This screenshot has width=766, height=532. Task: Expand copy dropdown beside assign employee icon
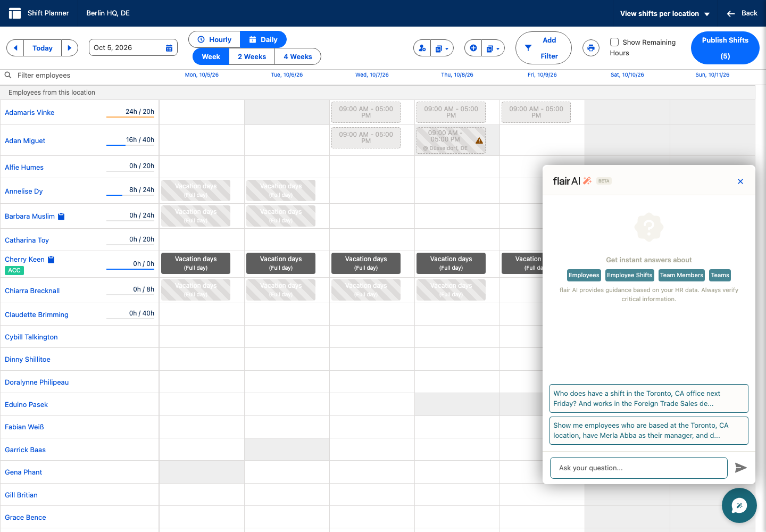(x=442, y=48)
